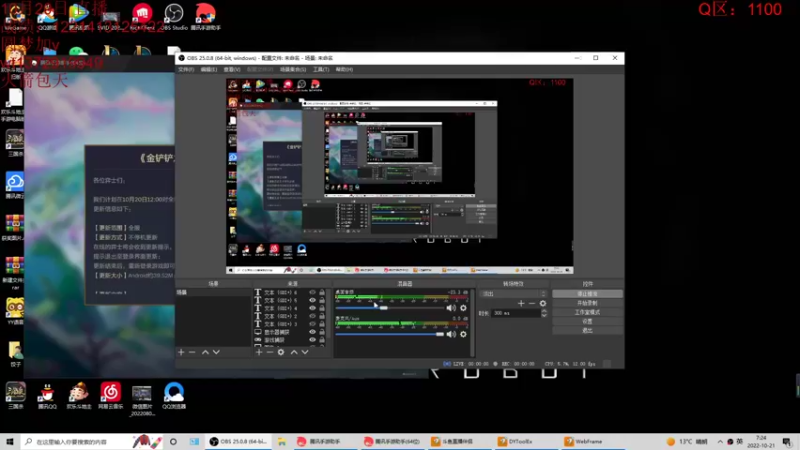Click the 设置 button in controls
800x450 pixels.
588,321
